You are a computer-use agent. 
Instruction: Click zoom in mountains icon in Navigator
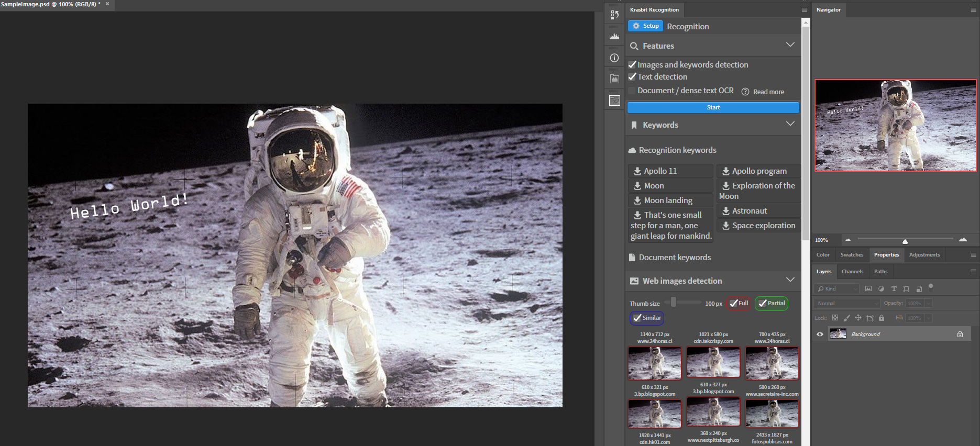click(963, 240)
